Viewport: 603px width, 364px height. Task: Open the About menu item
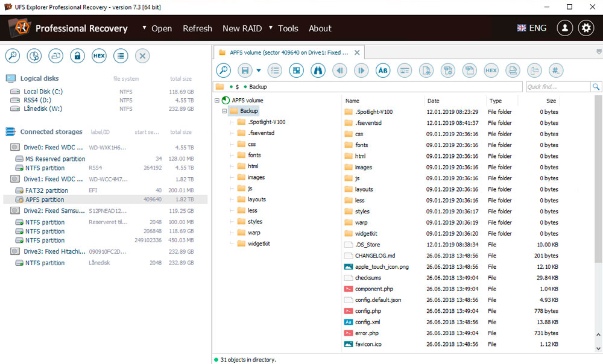320,28
